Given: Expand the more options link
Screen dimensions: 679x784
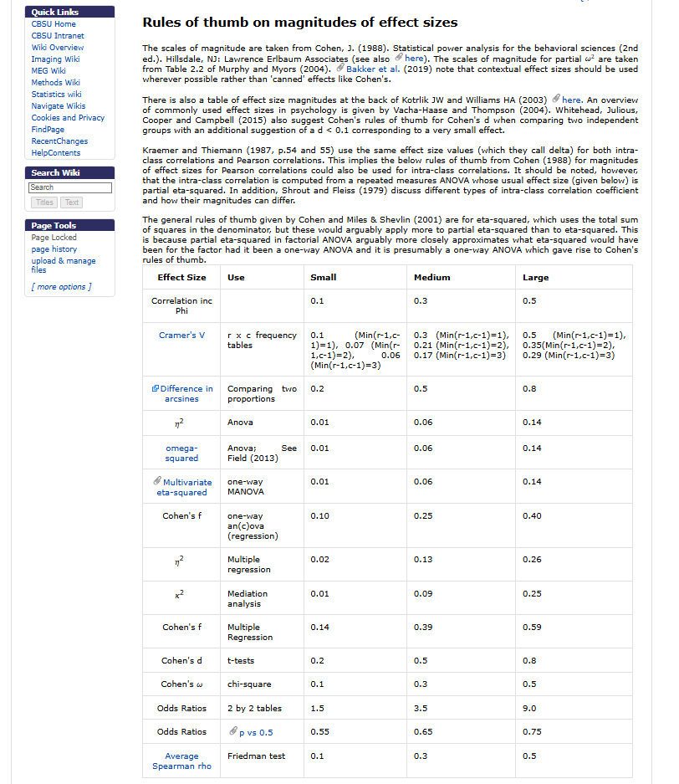Looking at the screenshot, I should click(x=61, y=287).
